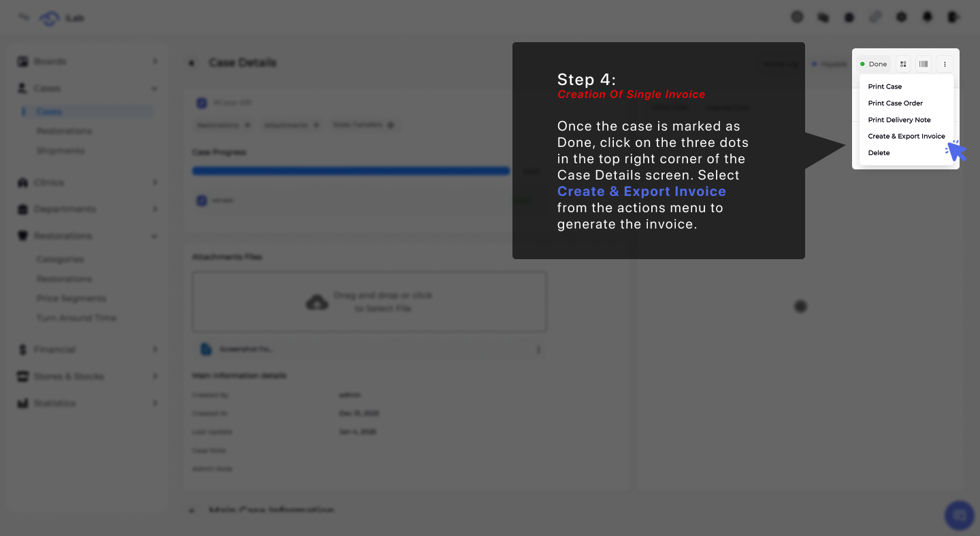980x536 pixels.
Task: Expand the Boards section chevron
Action: 155,61
